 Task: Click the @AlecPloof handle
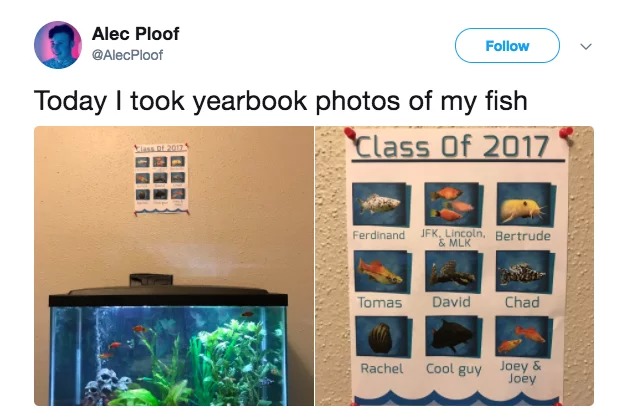(x=127, y=55)
